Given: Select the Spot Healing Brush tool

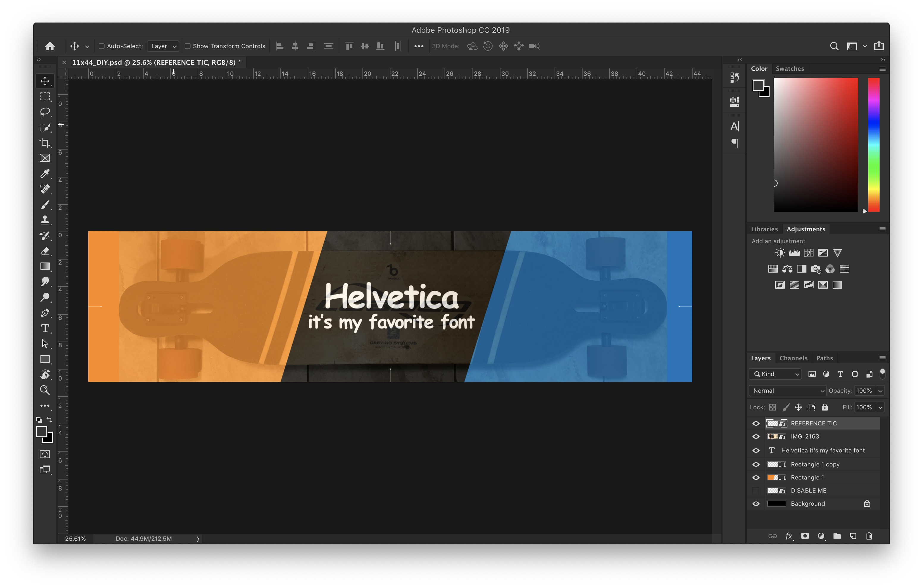Looking at the screenshot, I should coord(45,189).
